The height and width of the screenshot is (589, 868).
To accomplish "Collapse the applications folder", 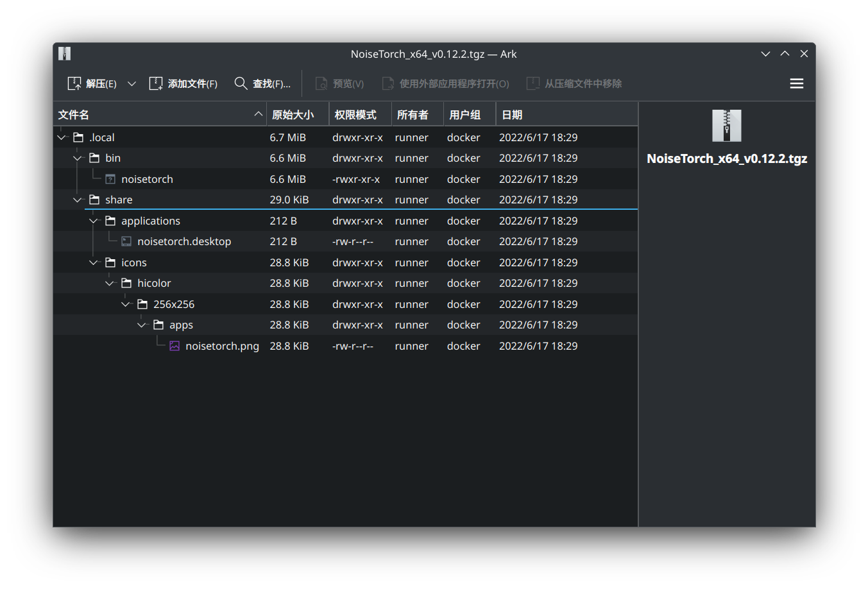I will tap(94, 221).
